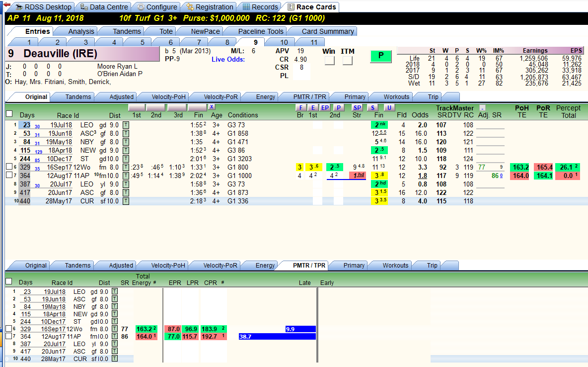Click the blue 129 link in the 18Apr18 row
Image resolution: width=588 pixels, height=367 pixels.
39,152
